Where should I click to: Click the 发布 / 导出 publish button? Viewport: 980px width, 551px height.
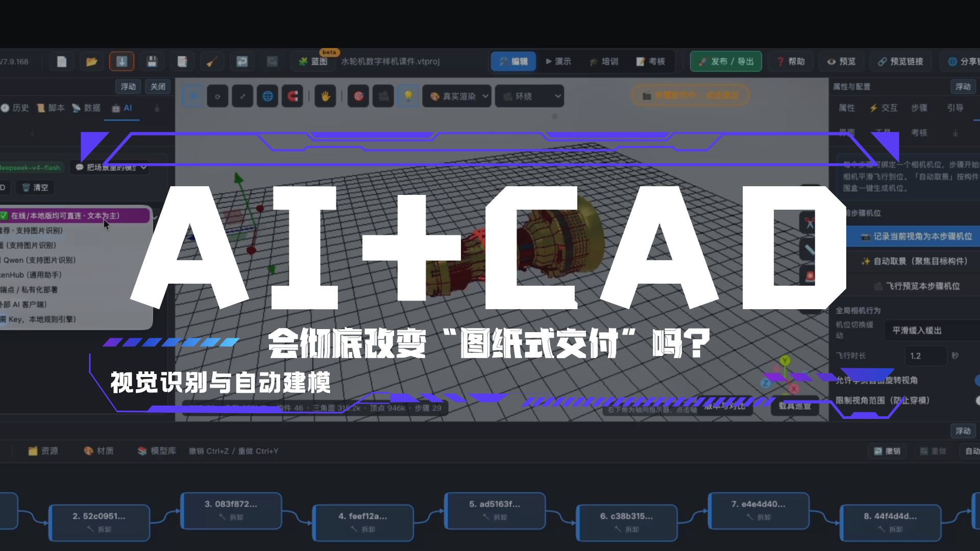726,62
